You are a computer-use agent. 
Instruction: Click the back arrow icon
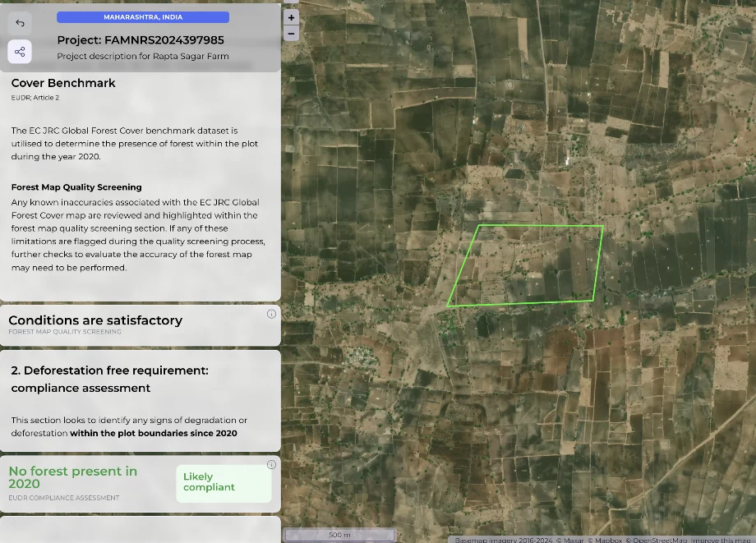[x=20, y=23]
